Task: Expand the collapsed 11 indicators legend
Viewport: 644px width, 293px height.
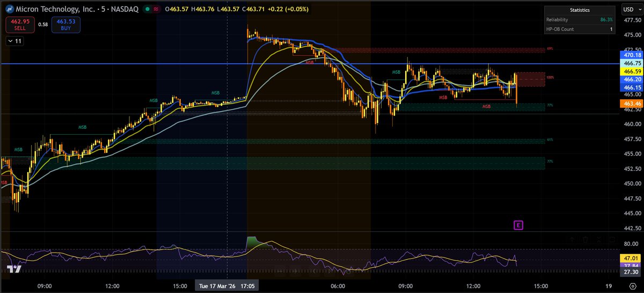Action: [14, 41]
